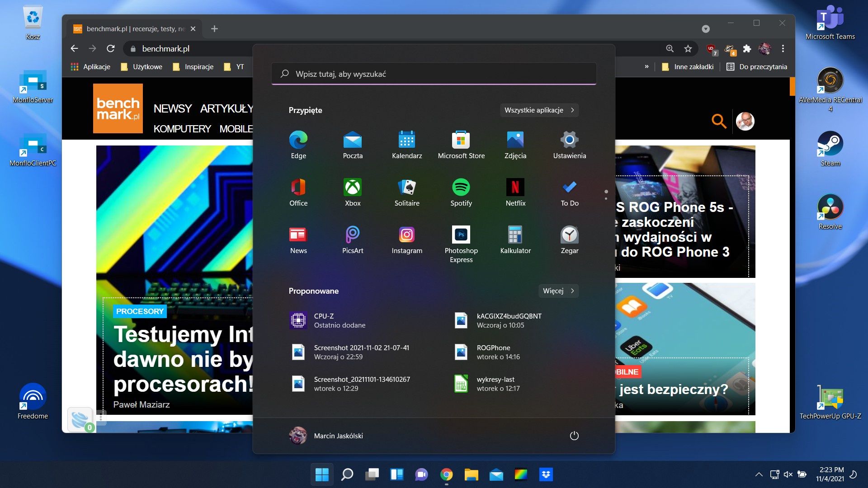
Task: Open clock and date 2:23 PM
Action: (830, 474)
